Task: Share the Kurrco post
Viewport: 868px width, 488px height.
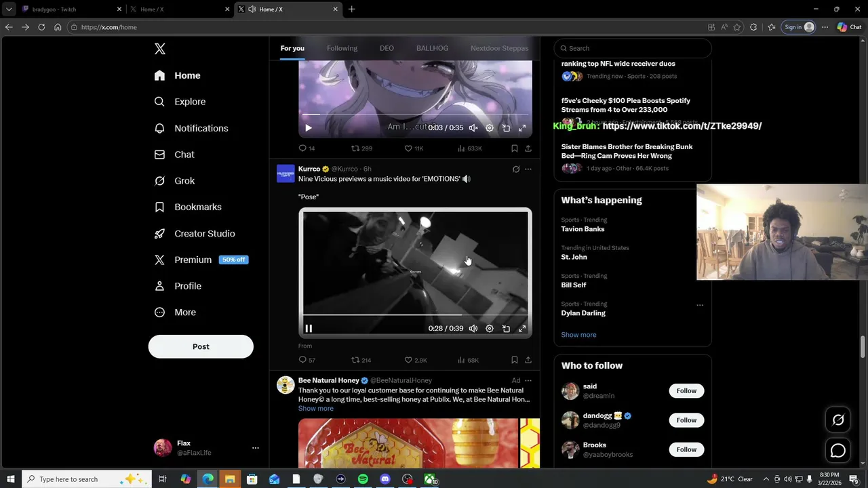Action: pos(528,360)
